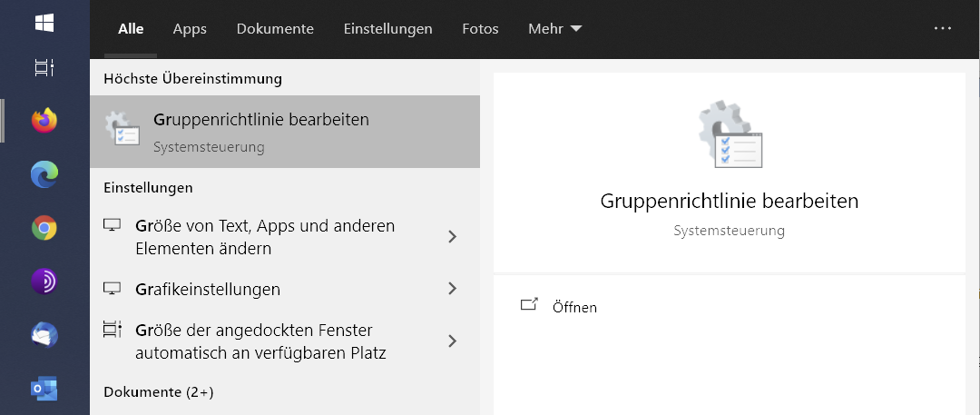The image size is (980, 415).
Task: Switch to the Einstellungen tab
Action: click(x=388, y=29)
